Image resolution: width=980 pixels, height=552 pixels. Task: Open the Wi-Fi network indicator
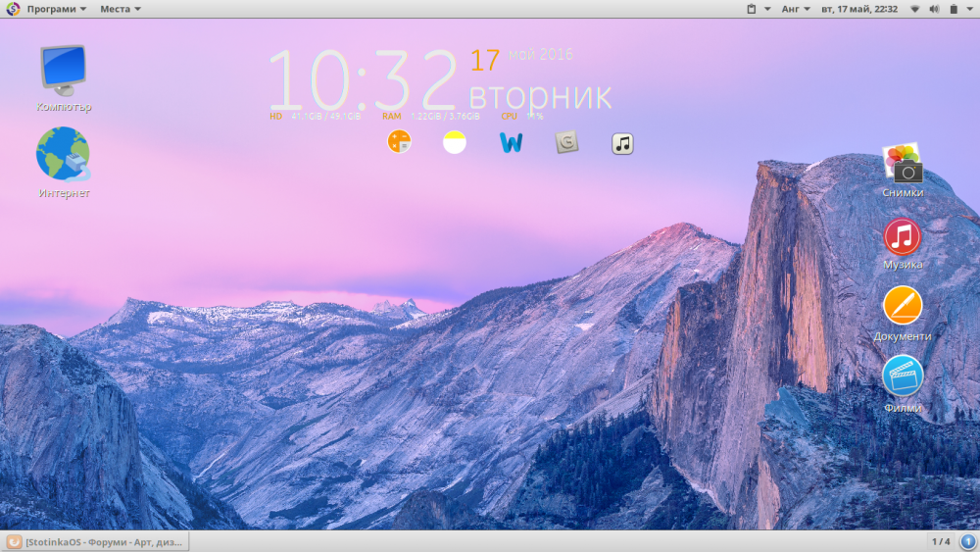point(914,9)
